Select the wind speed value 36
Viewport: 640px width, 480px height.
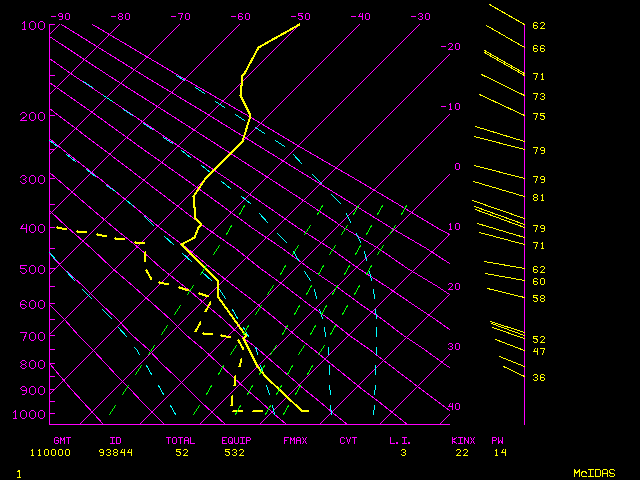(x=538, y=377)
